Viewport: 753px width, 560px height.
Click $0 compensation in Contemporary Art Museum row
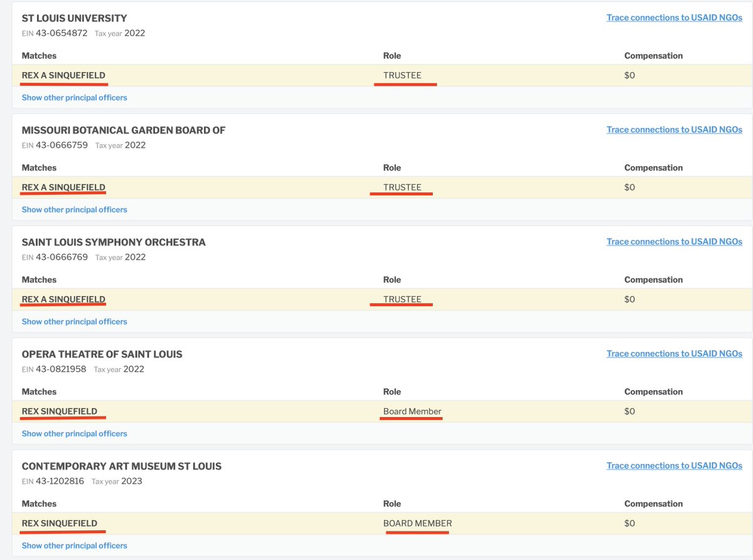click(x=629, y=523)
